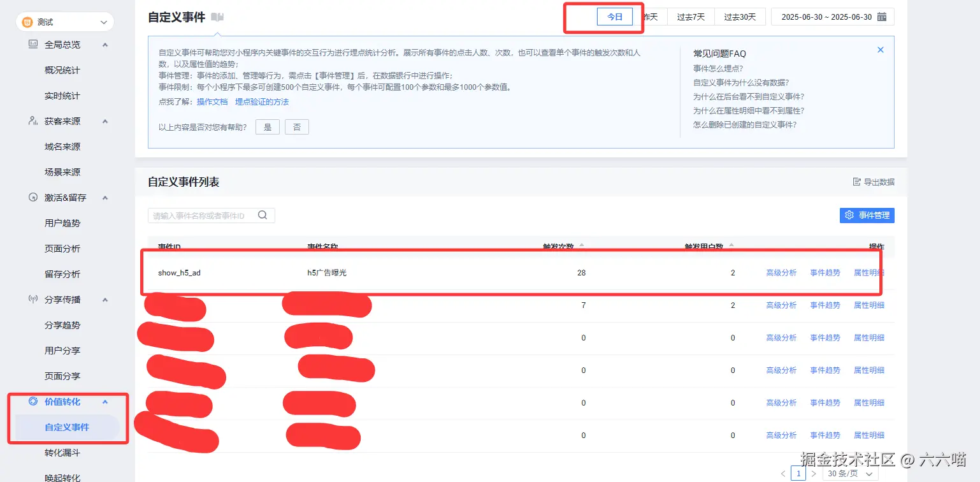Open 转化漏斗 menu item
This screenshot has width=980, height=482.
tap(62, 453)
